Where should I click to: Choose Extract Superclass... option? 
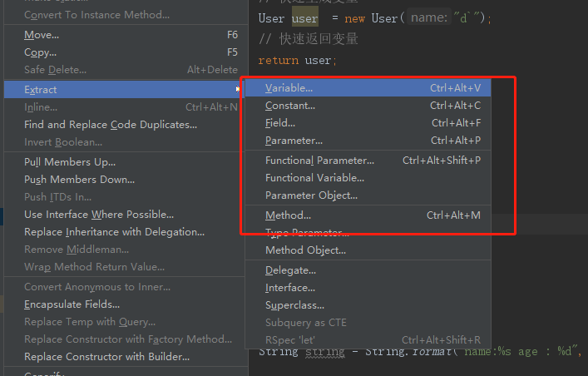coord(368,305)
